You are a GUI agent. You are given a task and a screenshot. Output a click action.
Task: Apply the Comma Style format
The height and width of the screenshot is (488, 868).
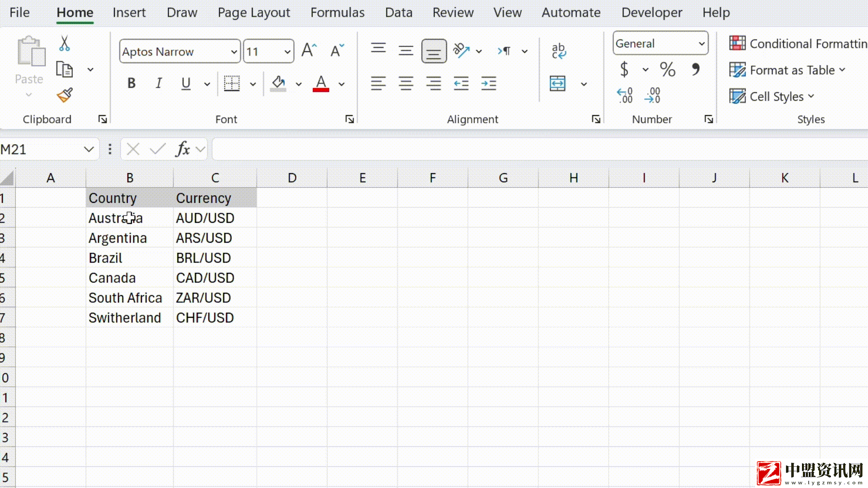pyautogui.click(x=696, y=69)
